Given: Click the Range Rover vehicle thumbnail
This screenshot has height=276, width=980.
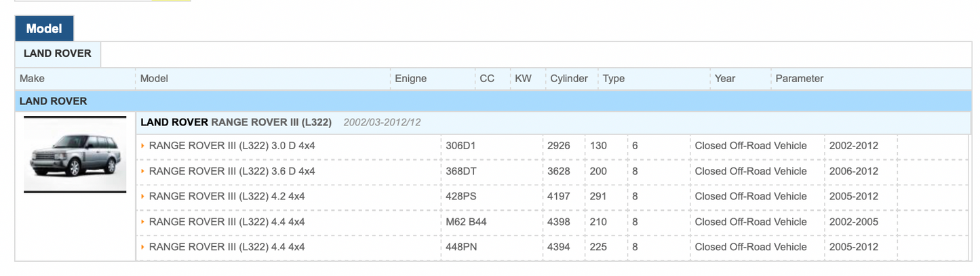Looking at the screenshot, I should point(75,155).
